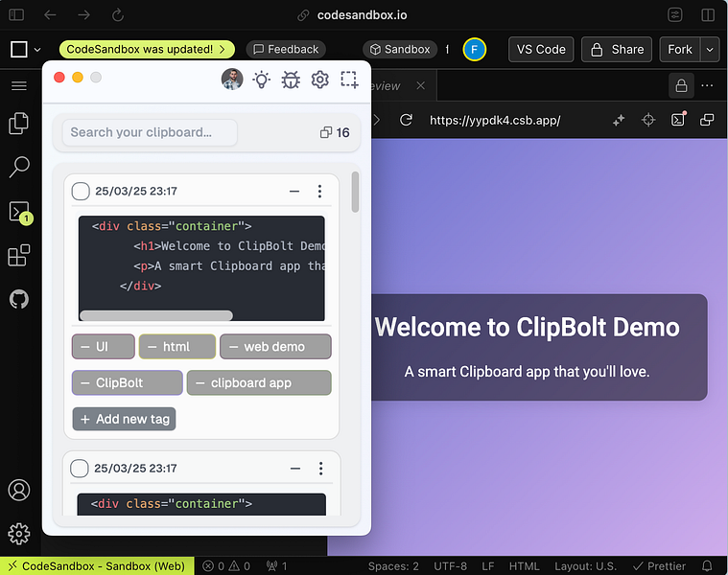Click HTML language mode in status bar
The width and height of the screenshot is (728, 575).
point(524,566)
